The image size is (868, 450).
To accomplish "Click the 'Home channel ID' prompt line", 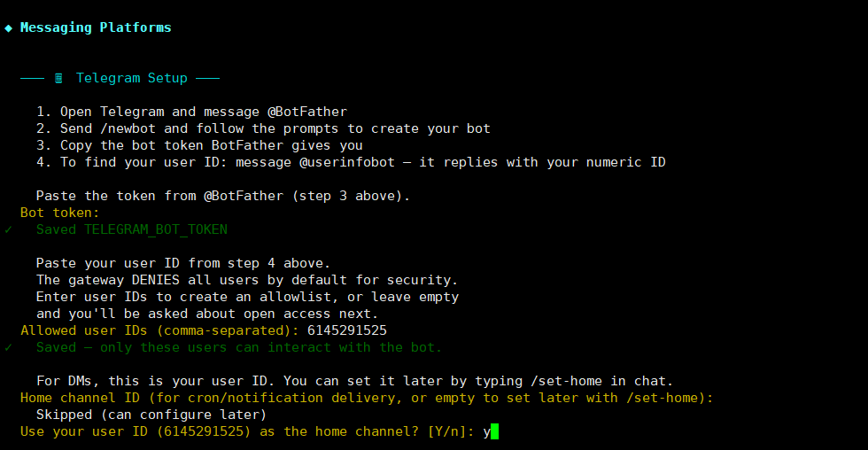I will [x=367, y=398].
